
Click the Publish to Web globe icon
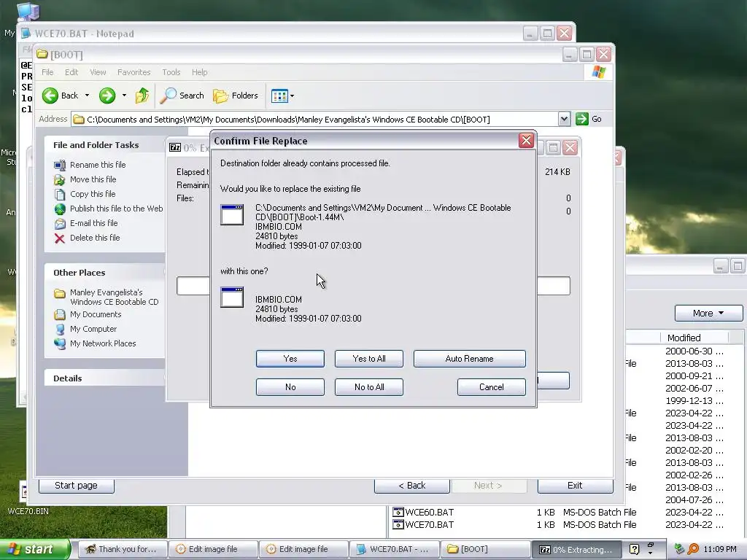pyautogui.click(x=60, y=209)
